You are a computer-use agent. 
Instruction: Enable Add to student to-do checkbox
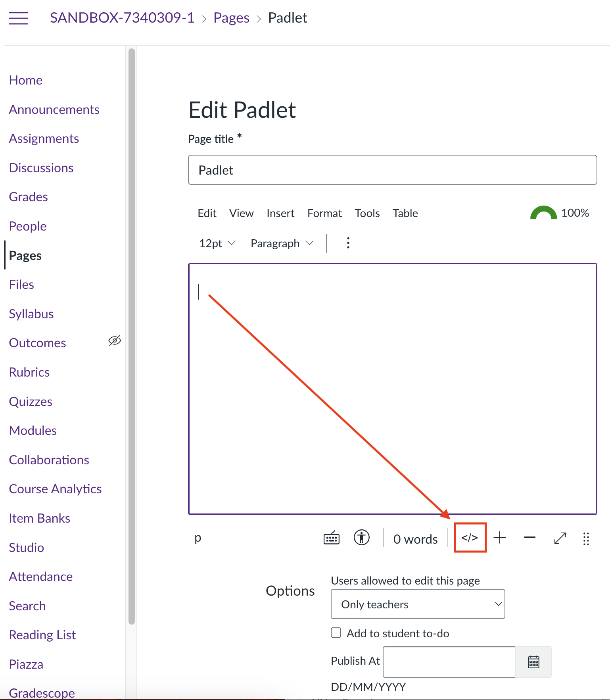[336, 633]
